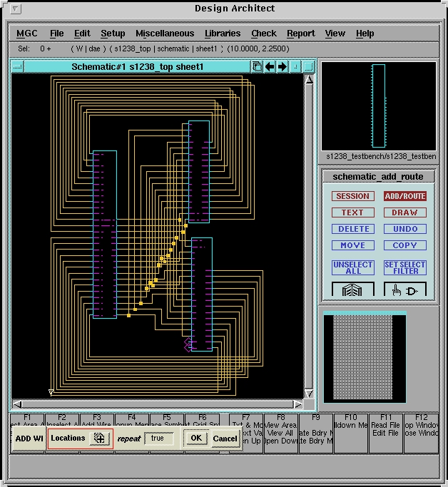Open the Design Architect window menu button
448x487 pixels.
point(16,9)
